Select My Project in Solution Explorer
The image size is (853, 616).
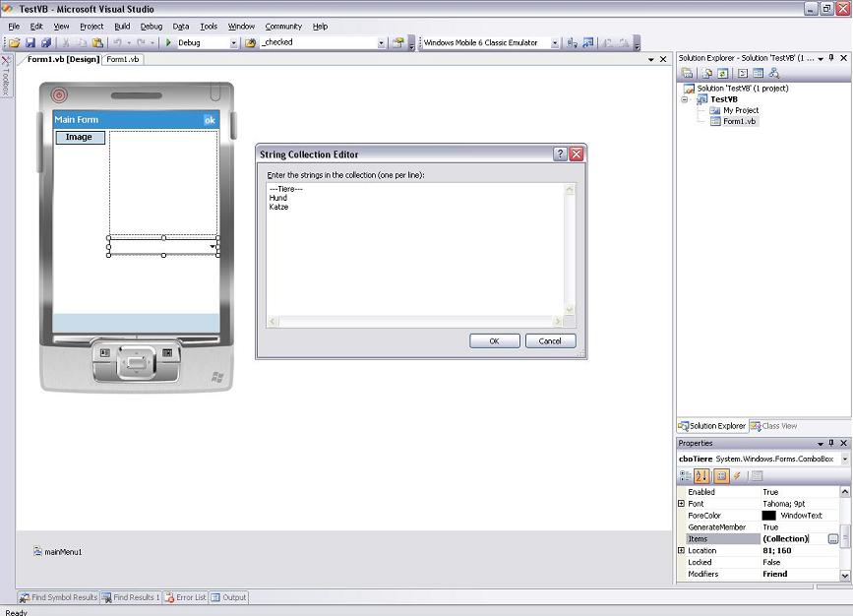click(x=741, y=110)
